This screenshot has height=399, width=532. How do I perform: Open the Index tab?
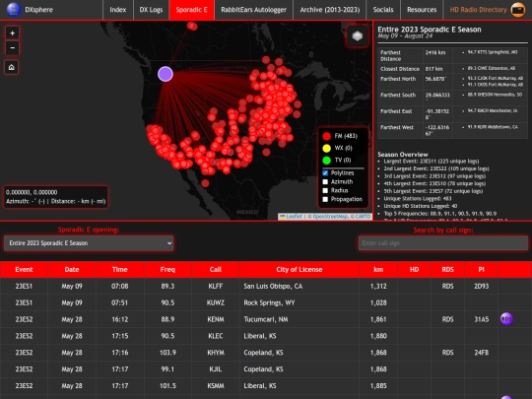coord(118,10)
